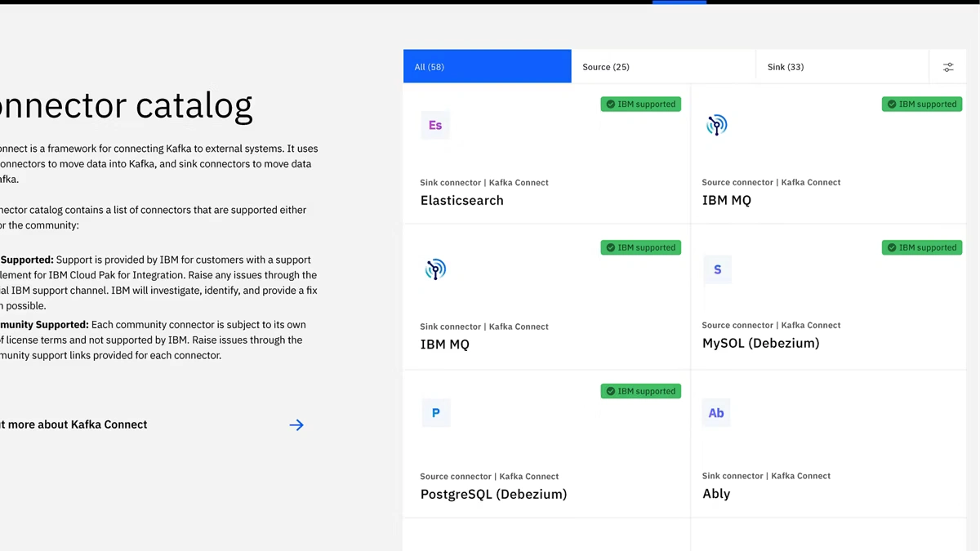Open the filter settings icon
Viewport: 980px width, 551px height.
947,67
